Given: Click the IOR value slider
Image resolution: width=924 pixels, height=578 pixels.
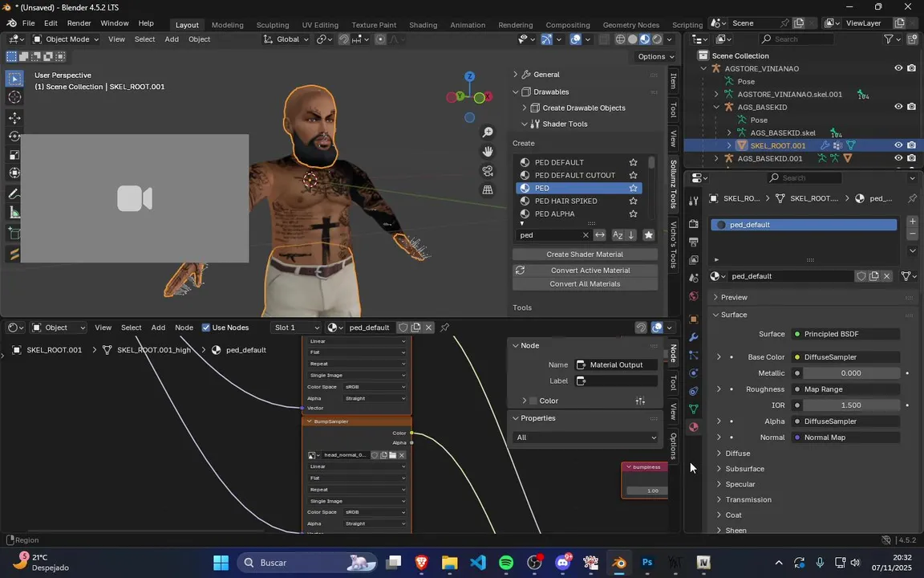Looking at the screenshot, I should [850, 405].
